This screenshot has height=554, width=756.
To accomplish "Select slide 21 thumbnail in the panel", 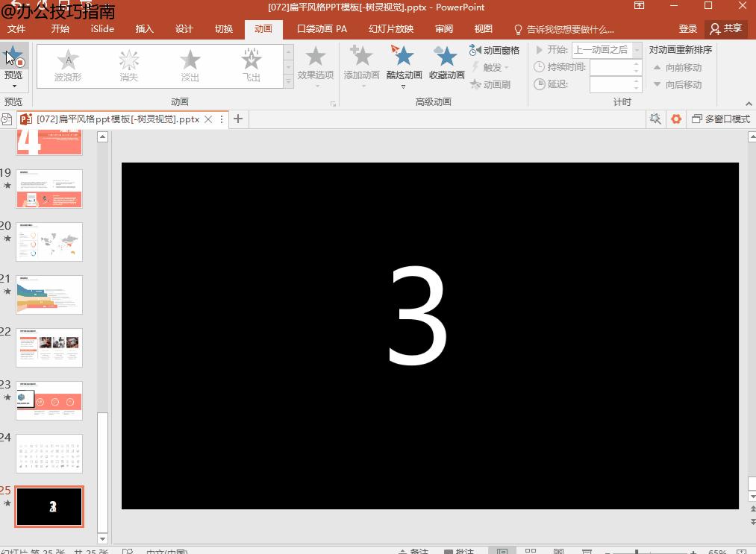I will click(x=49, y=295).
